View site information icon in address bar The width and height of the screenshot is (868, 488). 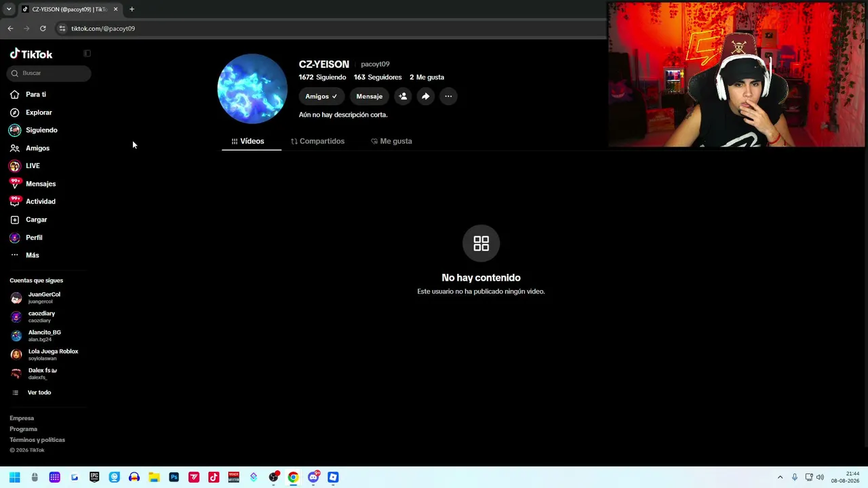tap(62, 28)
